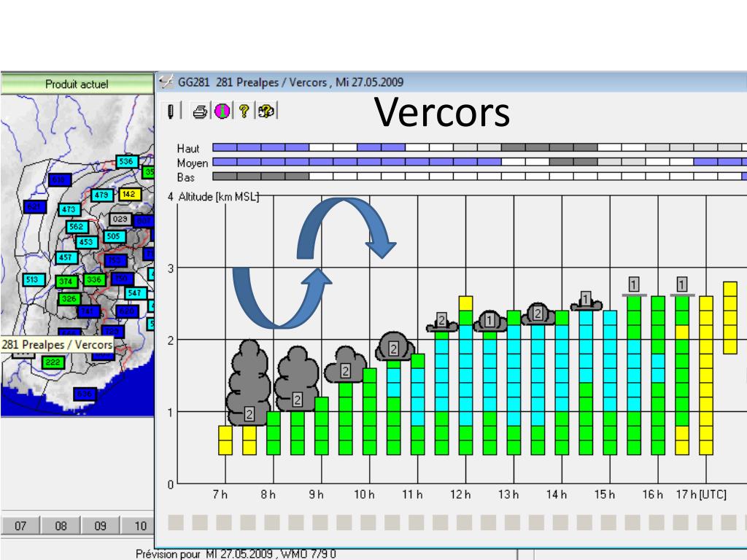Select region 547 on the map
The image size is (747, 560).
point(135,293)
